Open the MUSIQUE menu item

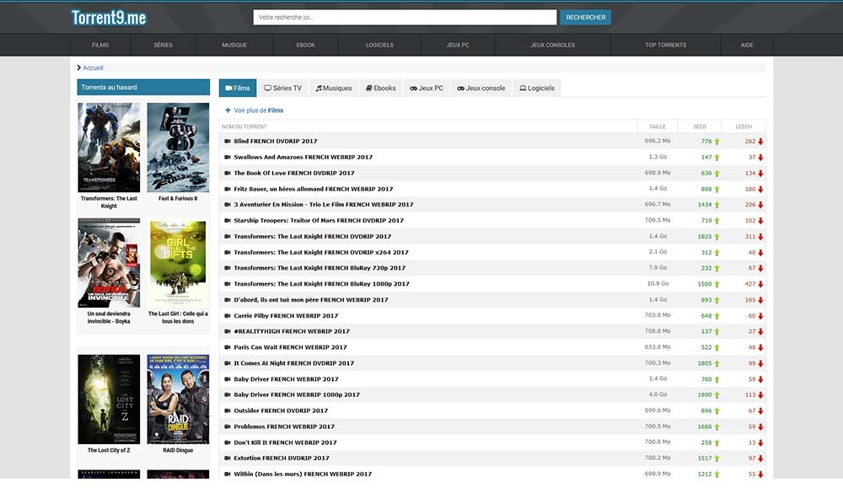[234, 45]
